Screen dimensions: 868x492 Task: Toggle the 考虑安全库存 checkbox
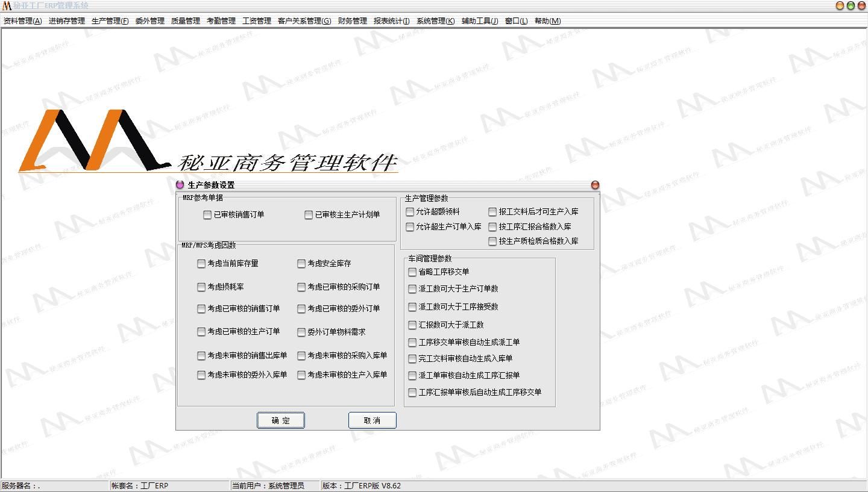coord(301,263)
